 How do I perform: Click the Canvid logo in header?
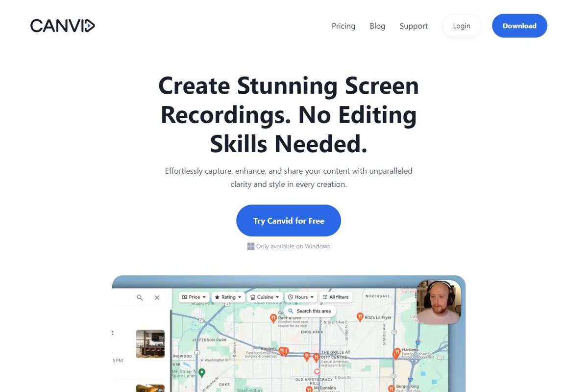(63, 26)
